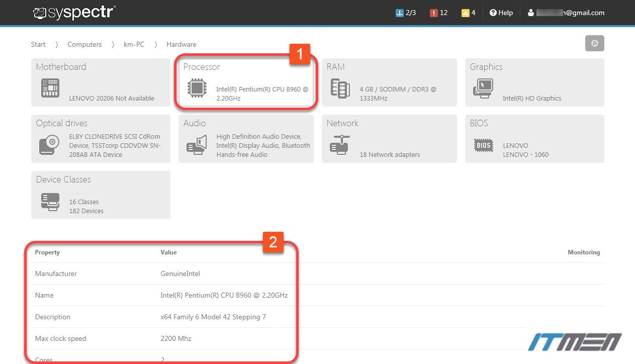Select the Manufacturer property row

pos(317,274)
